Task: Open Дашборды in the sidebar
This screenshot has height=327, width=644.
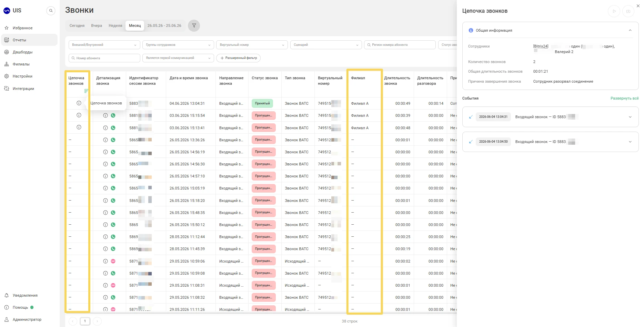Action: click(22, 52)
